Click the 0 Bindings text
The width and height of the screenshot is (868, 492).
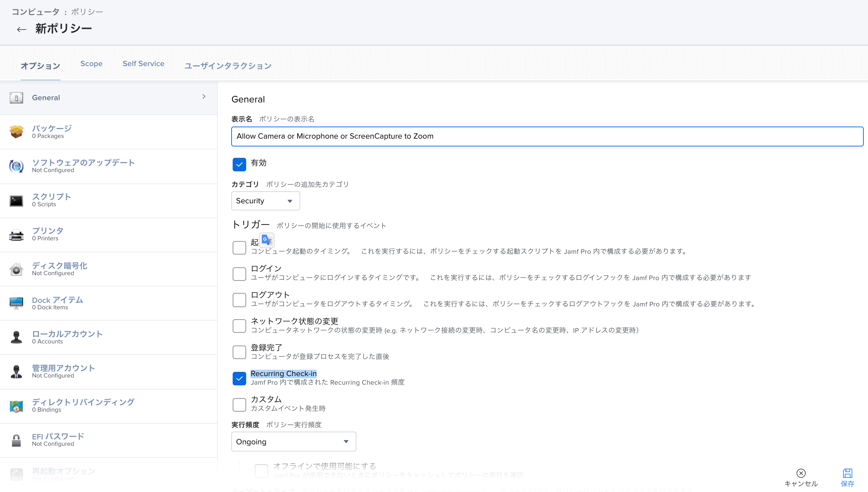(47, 410)
